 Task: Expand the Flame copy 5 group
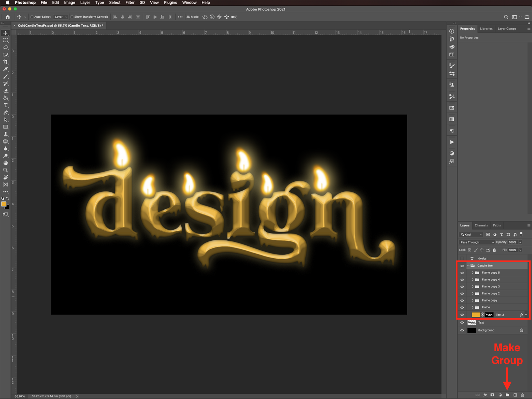(472, 273)
